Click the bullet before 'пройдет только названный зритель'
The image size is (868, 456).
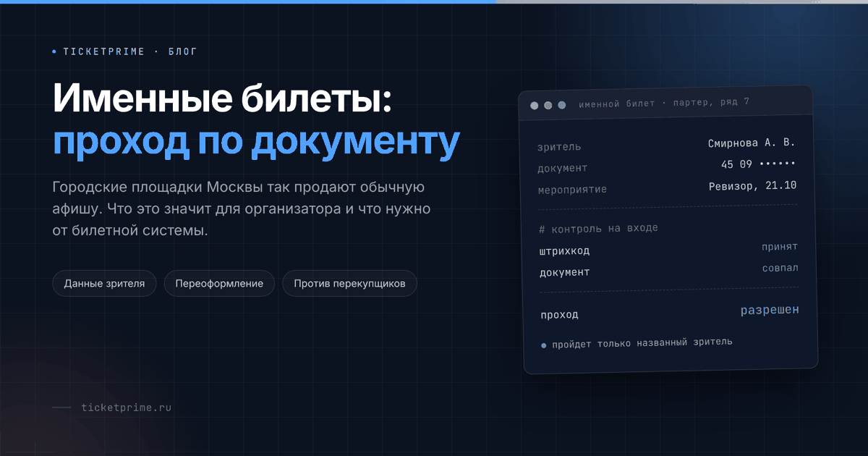coord(544,345)
